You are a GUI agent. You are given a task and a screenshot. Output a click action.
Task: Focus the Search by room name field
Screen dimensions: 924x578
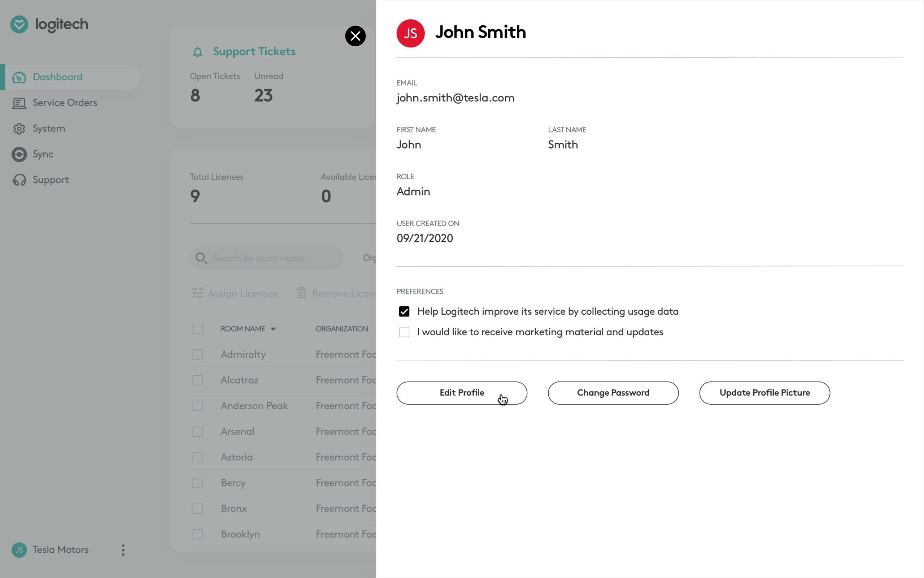pos(266,258)
